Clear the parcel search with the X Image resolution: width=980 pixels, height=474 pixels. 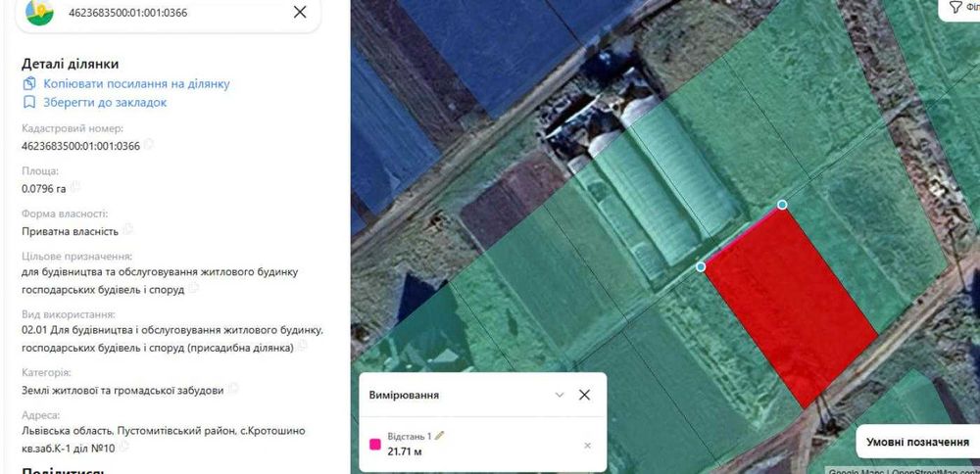pyautogui.click(x=300, y=12)
